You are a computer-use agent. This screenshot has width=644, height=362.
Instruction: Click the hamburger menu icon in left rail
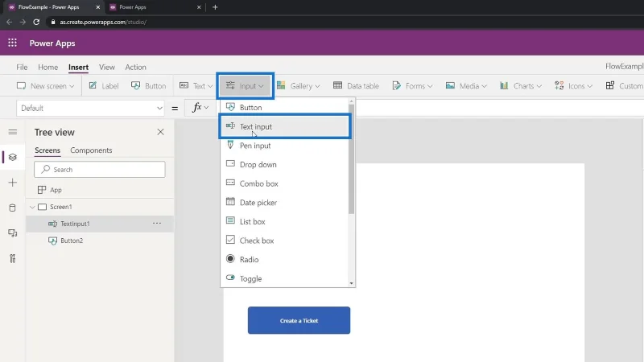coord(13,132)
